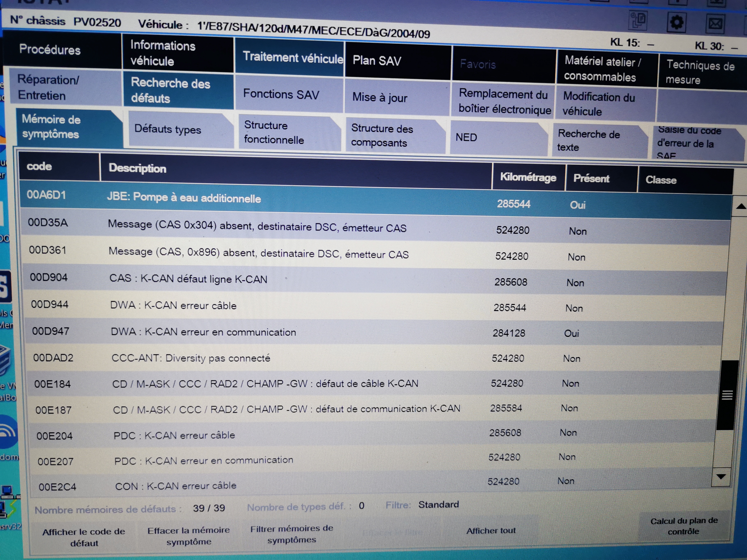747x560 pixels.
Task: Open the Procédures menu tab
Action: [50, 50]
